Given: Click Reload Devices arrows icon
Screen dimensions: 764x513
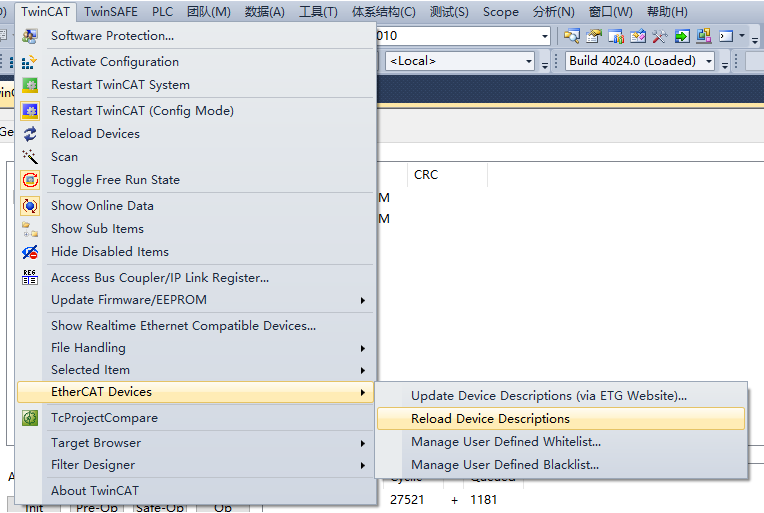Looking at the screenshot, I should 30,133.
